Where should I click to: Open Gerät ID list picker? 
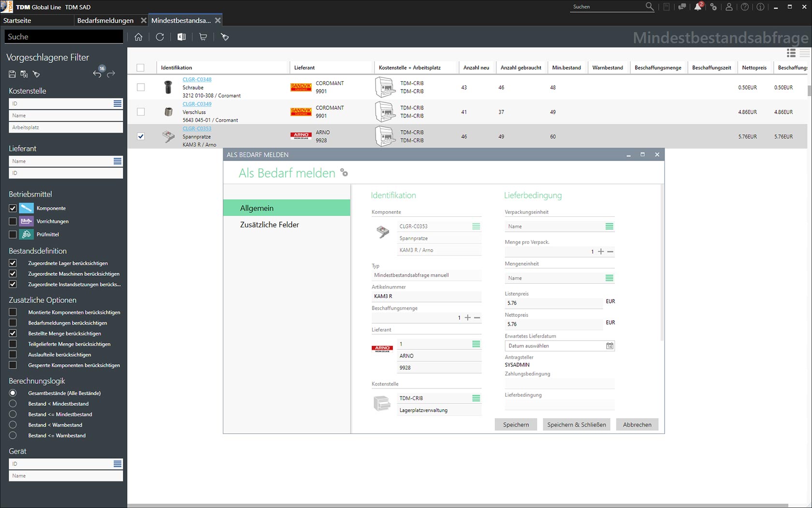[x=117, y=464]
